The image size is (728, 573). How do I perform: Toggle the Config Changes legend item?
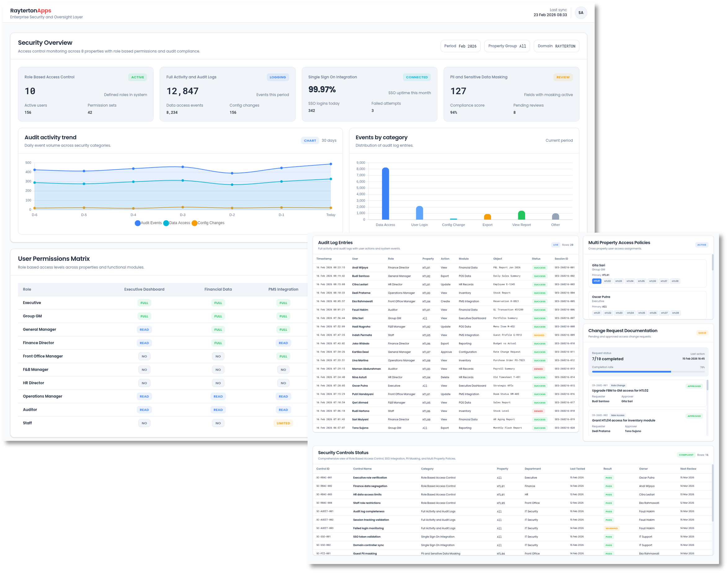tap(208, 222)
